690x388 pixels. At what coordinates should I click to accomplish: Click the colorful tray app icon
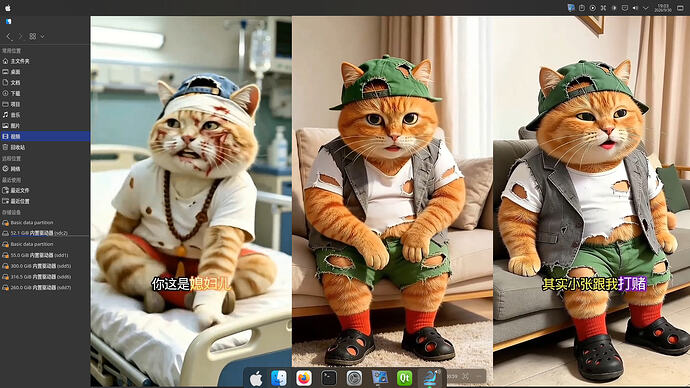571,8
